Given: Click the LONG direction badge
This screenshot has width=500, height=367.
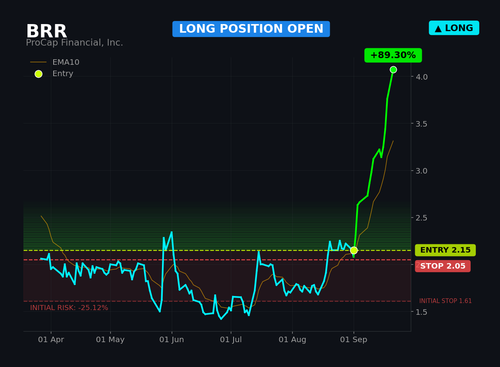Looking at the screenshot, I should pyautogui.click(x=454, y=28).
